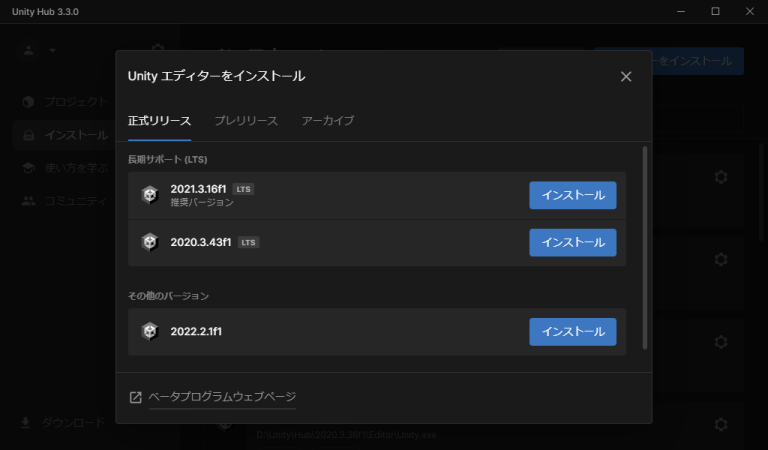The width and height of the screenshot is (768, 450).
Task: Click the Unity logo icon beside 2020.3.43f1
Action: [150, 242]
